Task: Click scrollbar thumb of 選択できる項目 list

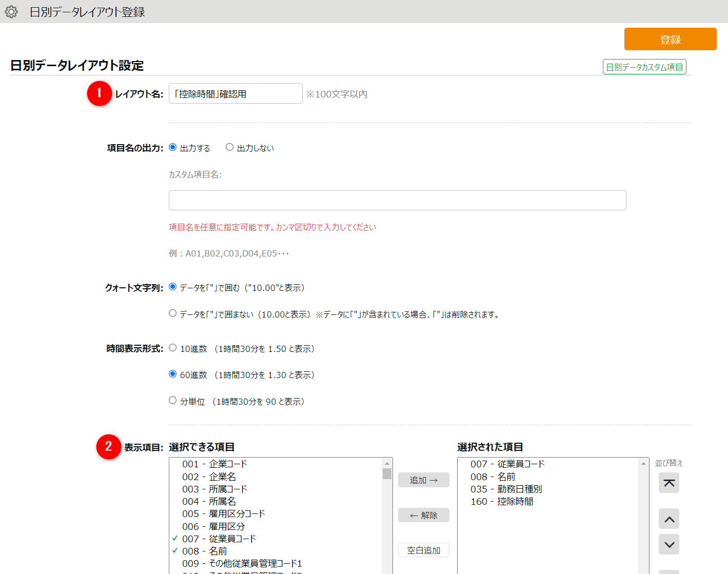Action: 387,473
